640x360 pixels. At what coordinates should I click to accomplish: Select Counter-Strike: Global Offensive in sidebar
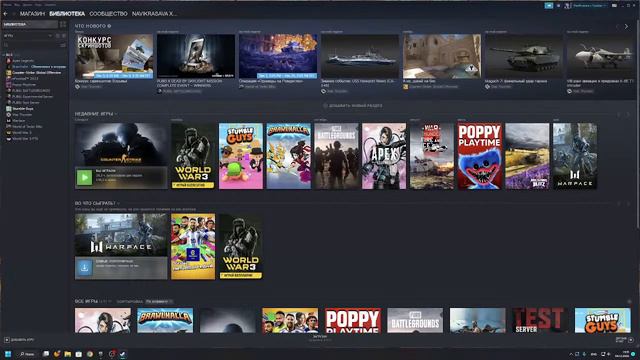[34, 73]
